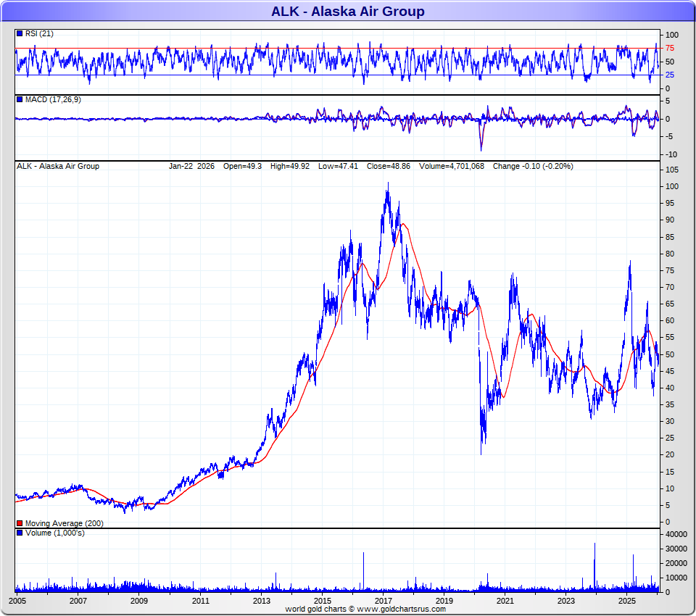Click the blue RSI (21) legend square
The image size is (696, 616).
[x=20, y=33]
